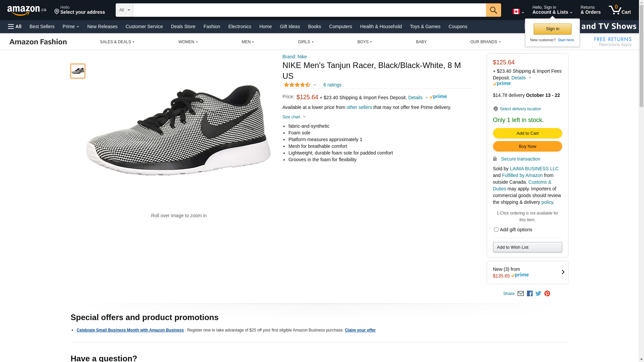Image resolution: width=644 pixels, height=362 pixels.
Task: Expand the Size chart dropdown
Action: coord(294,117)
